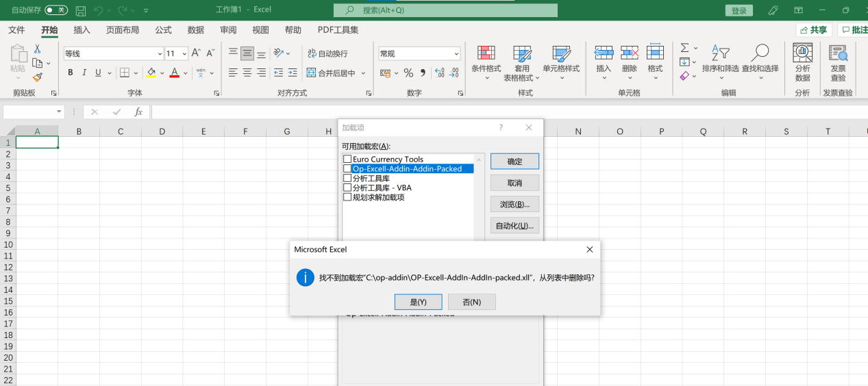The image size is (868, 386).
Task: Toggle bold formatting button
Action: coord(70,73)
